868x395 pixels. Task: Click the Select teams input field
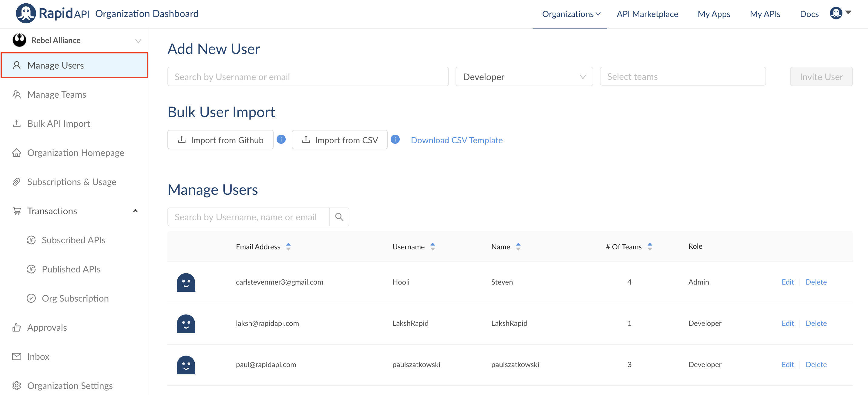682,76
